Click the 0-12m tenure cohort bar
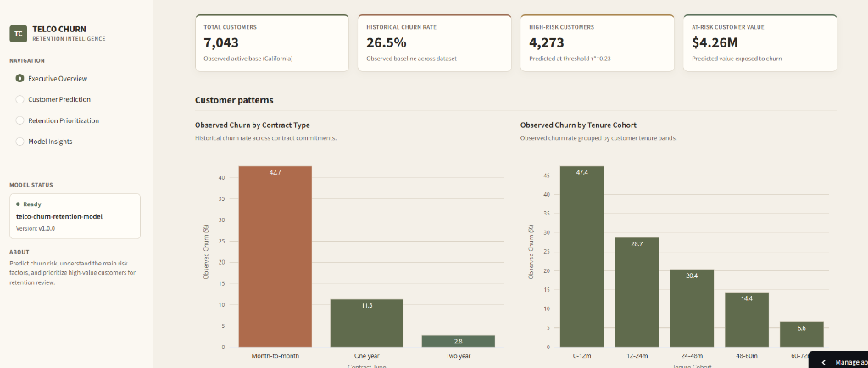 pyautogui.click(x=581, y=257)
